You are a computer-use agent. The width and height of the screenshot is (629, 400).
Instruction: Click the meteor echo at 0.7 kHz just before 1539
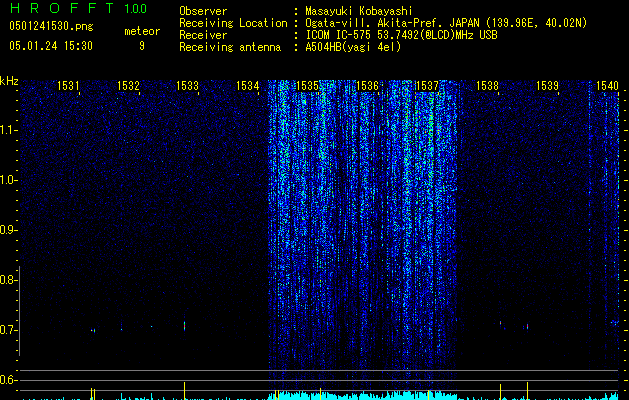527,326
